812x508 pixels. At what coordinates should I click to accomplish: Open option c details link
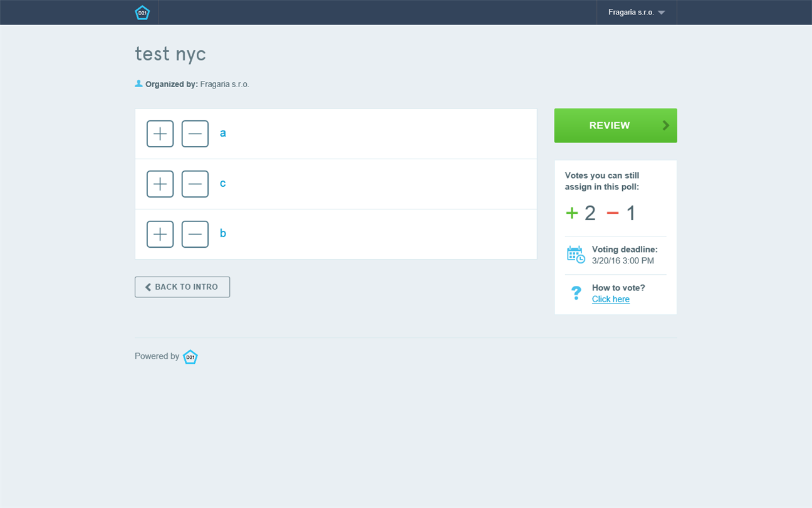point(223,183)
